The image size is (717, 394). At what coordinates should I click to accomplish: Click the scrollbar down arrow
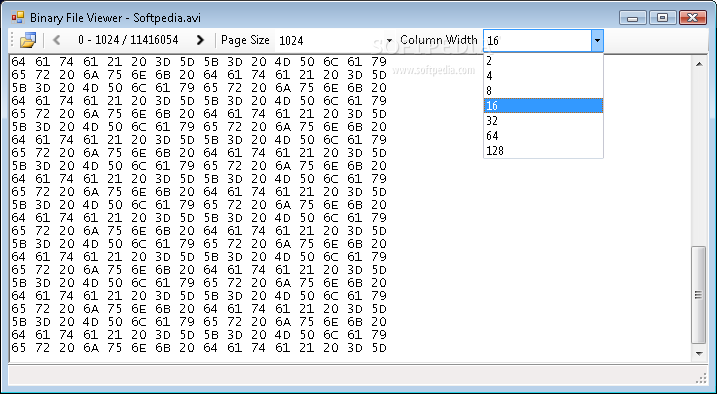[699, 353]
